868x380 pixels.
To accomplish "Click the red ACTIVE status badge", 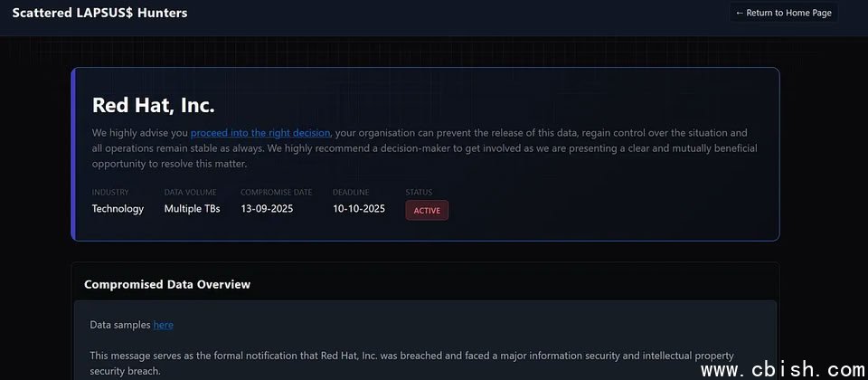I will pyautogui.click(x=427, y=210).
